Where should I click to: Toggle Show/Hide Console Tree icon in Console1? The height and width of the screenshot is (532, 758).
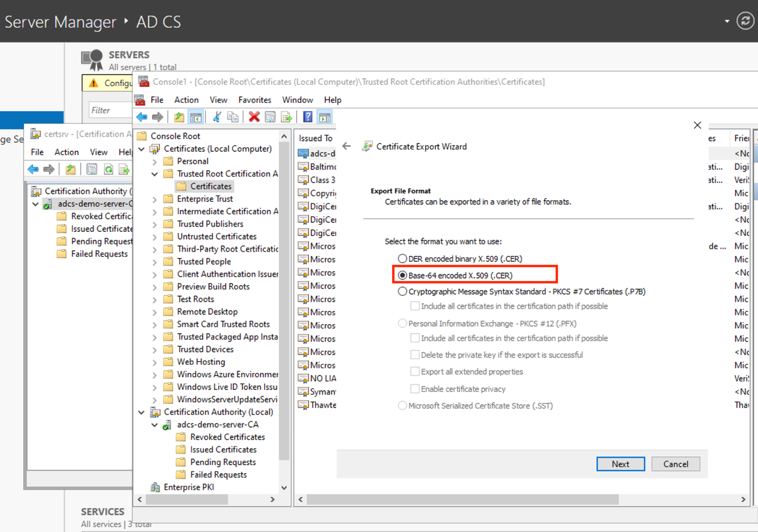[195, 117]
